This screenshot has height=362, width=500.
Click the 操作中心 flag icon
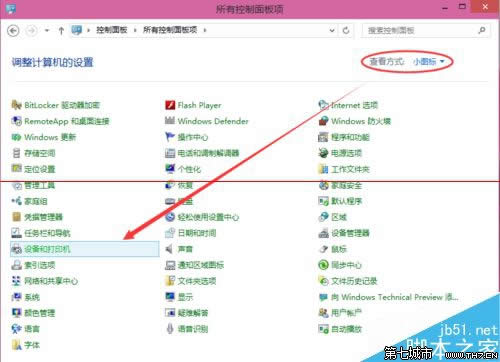tap(170, 137)
